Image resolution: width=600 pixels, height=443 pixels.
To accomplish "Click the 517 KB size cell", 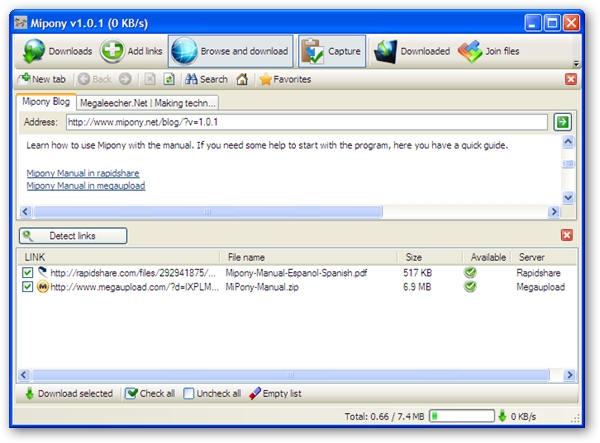I will click(x=417, y=273).
